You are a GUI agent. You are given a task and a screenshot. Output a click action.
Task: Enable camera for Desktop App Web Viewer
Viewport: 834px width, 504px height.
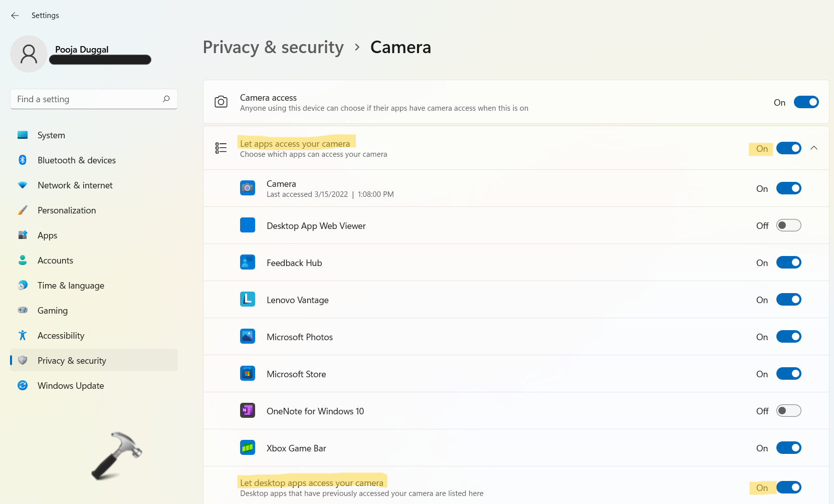tap(788, 225)
